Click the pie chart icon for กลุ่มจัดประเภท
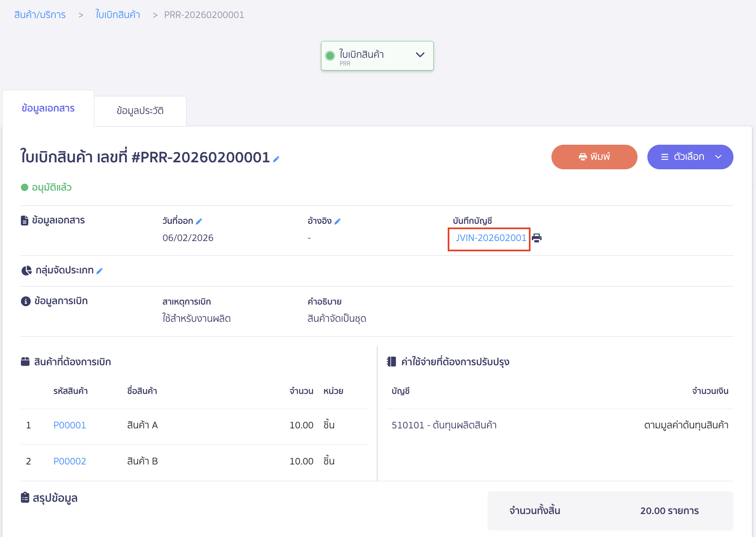 pyautogui.click(x=26, y=271)
